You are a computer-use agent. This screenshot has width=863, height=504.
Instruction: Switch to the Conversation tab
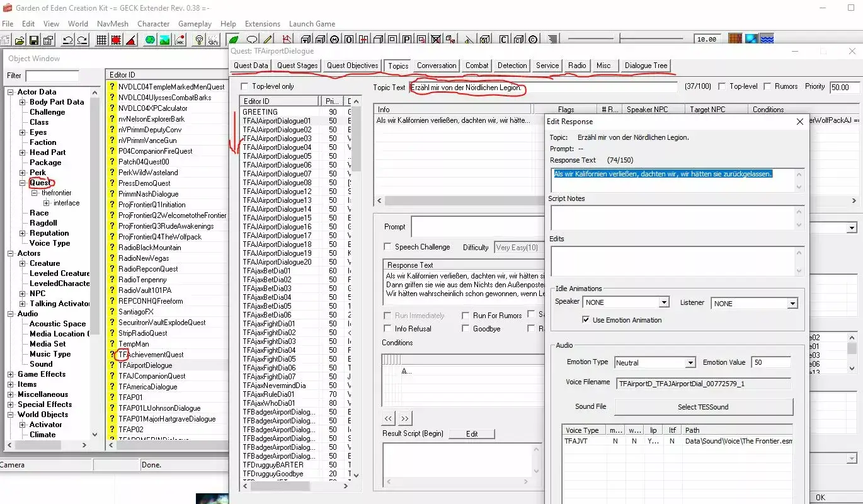(x=437, y=66)
